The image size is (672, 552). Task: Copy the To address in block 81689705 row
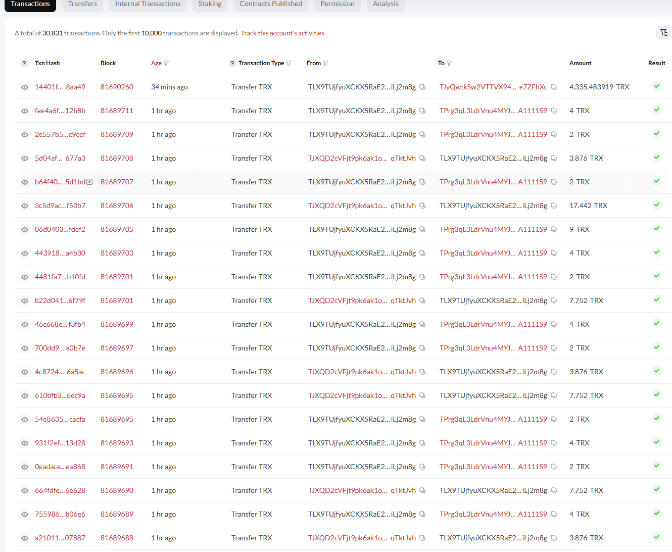(x=553, y=230)
